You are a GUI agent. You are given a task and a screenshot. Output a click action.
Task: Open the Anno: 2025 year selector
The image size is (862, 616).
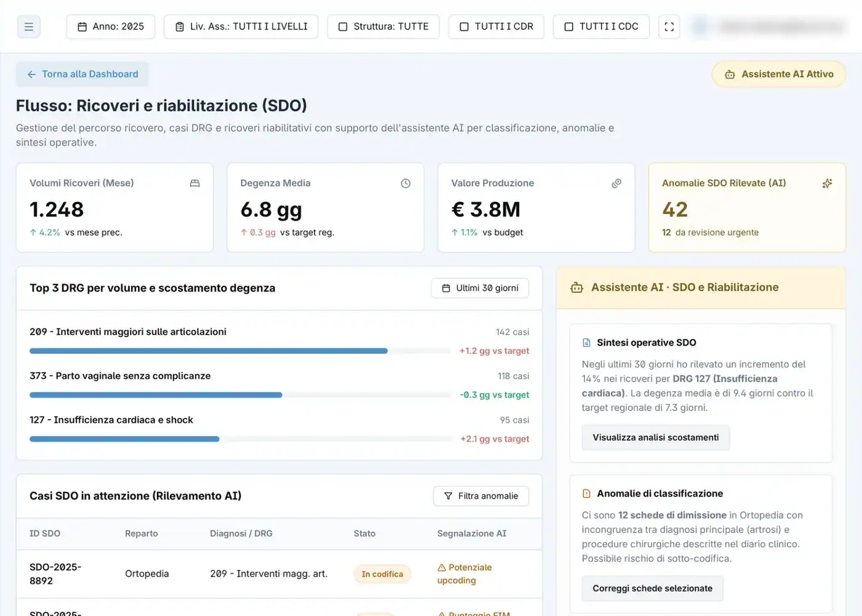(111, 26)
